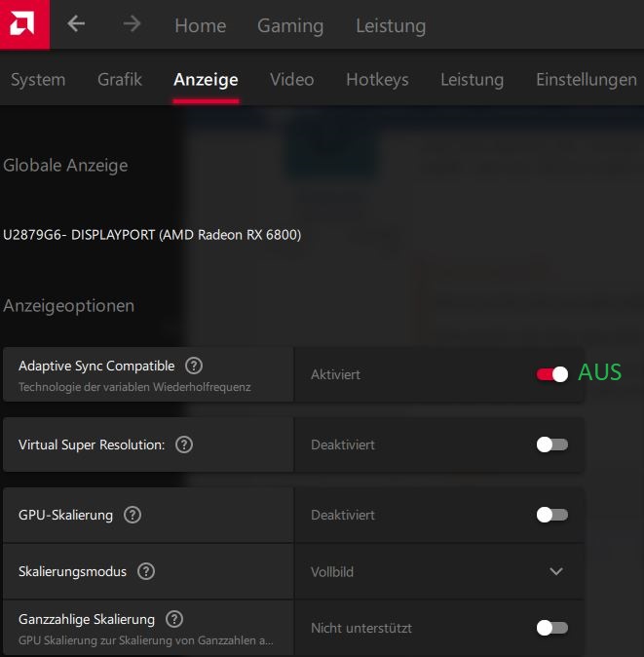The image size is (644, 657).
Task: Open help icon for Ganzzahlige Skalierung
Action: (174, 619)
